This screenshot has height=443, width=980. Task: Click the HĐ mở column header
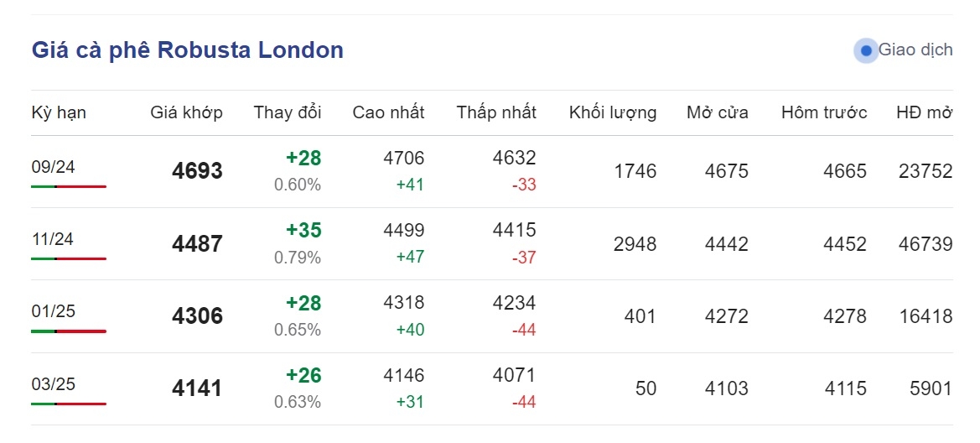pos(925,112)
